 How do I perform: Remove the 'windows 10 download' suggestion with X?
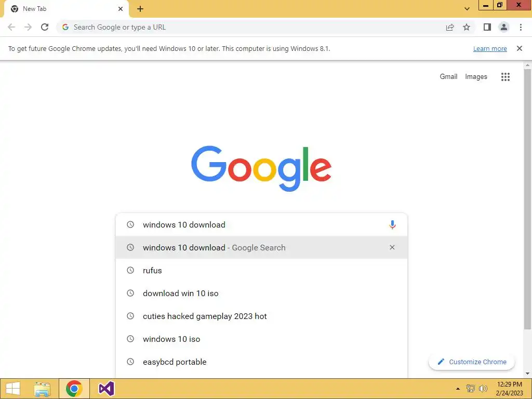392,247
